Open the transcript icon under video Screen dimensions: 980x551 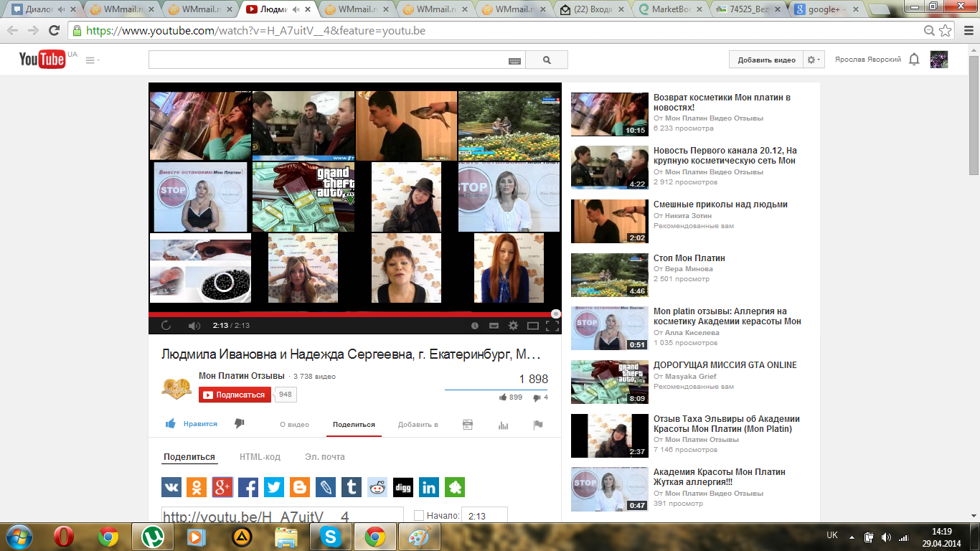coord(468,424)
